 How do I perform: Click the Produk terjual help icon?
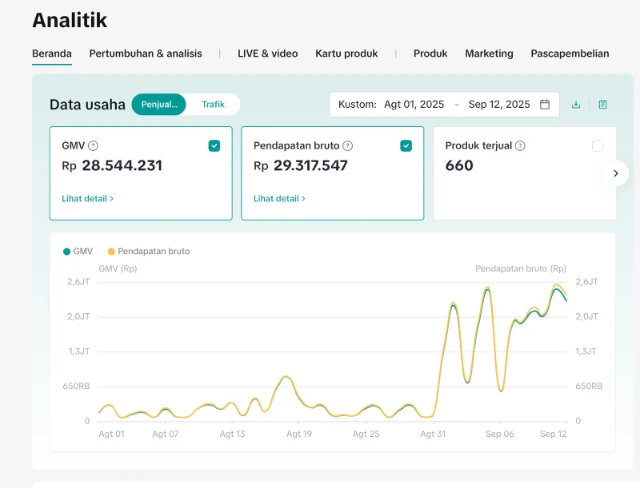520,146
